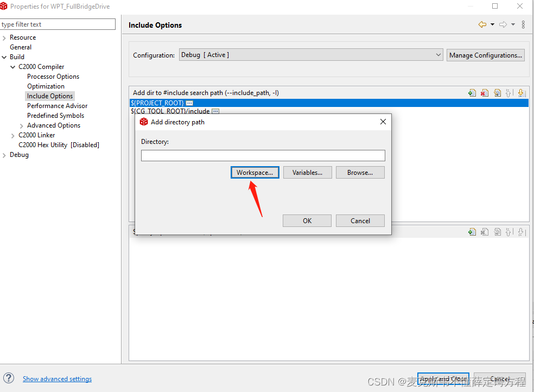Click the include path Add icon
Screen dimensions: 534x392
coord(472,93)
